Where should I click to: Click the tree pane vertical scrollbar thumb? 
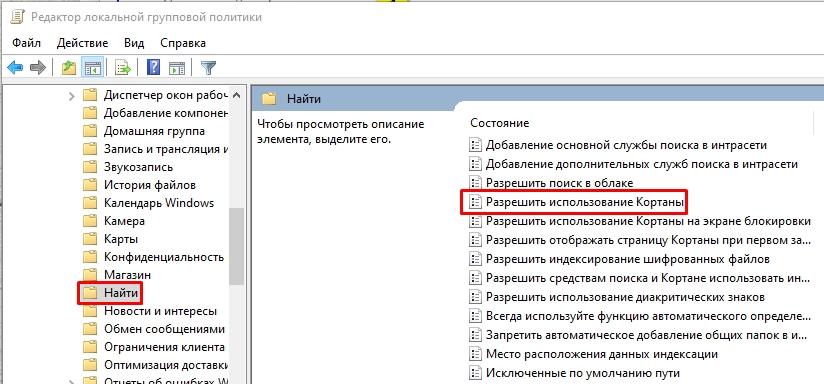coord(236,246)
